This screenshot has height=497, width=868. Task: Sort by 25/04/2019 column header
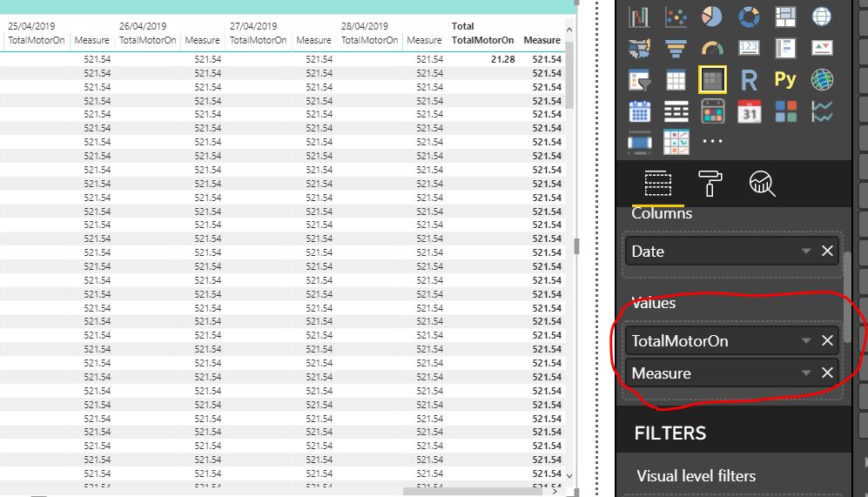(x=31, y=26)
